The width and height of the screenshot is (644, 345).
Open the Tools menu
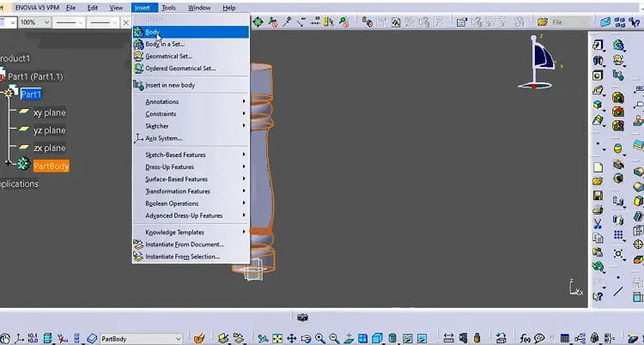click(168, 8)
